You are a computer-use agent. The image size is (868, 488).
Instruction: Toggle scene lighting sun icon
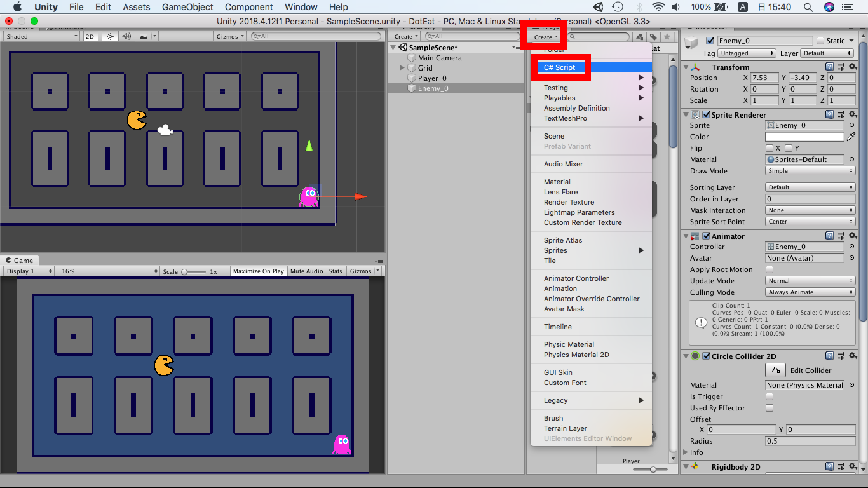tap(110, 36)
